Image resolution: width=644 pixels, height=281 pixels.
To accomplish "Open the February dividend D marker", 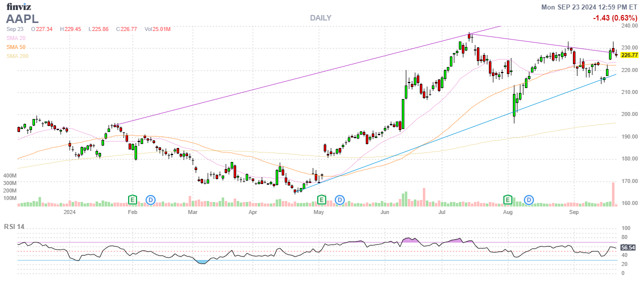I will pos(150,200).
